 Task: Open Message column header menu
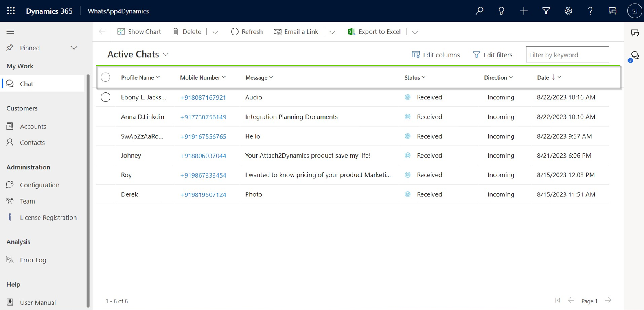click(259, 77)
